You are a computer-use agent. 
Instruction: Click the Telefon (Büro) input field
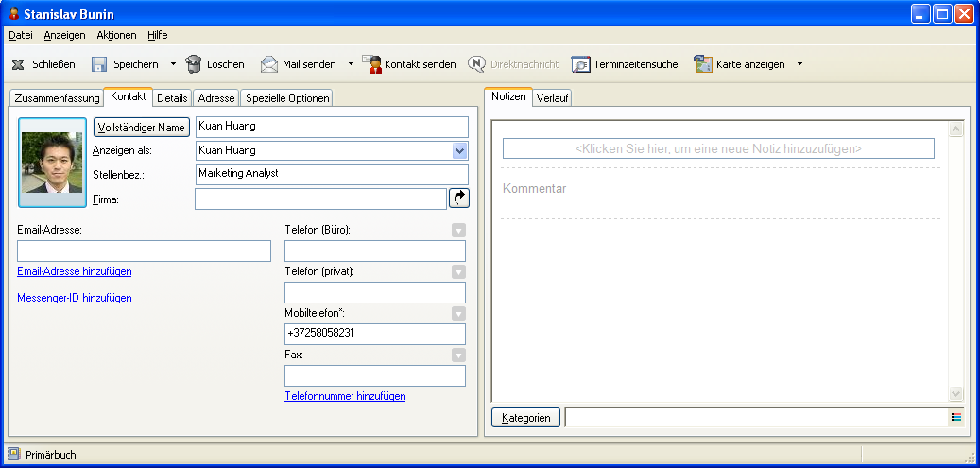pos(375,251)
